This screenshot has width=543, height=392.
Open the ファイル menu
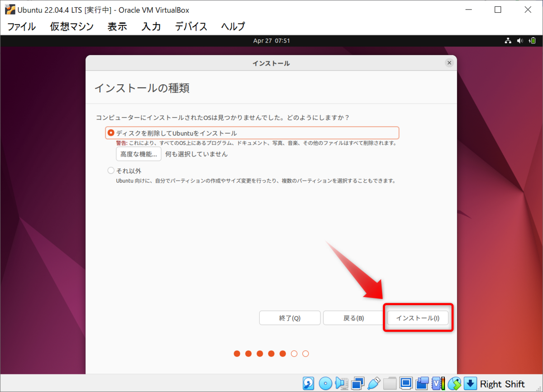point(21,27)
